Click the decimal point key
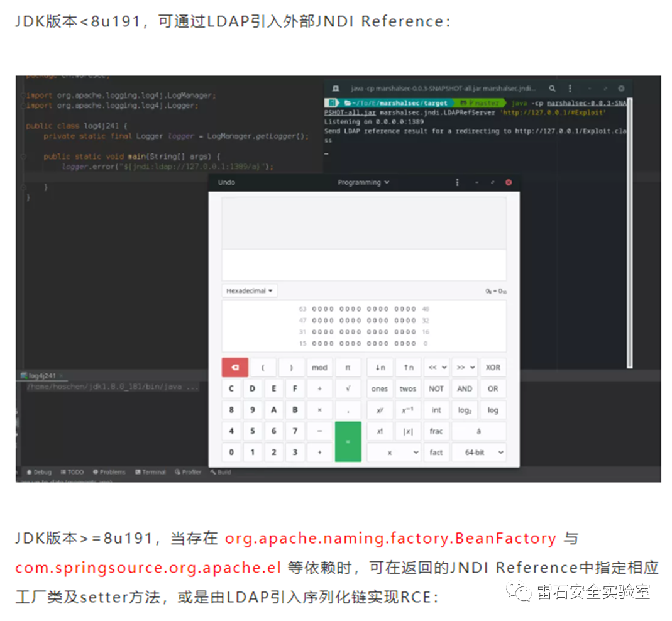The image size is (672, 621). click(x=348, y=410)
